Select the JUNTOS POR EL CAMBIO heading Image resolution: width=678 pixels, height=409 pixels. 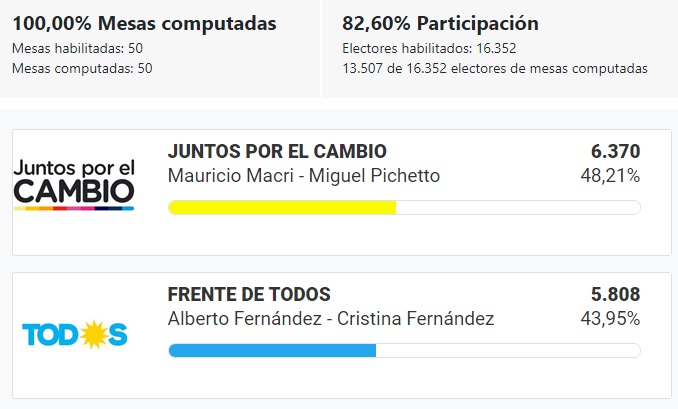click(277, 152)
